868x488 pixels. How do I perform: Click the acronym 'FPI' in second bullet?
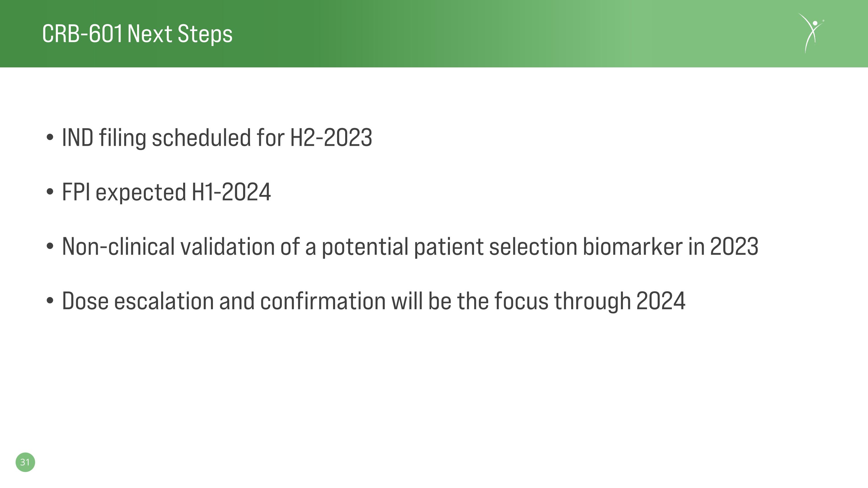[x=76, y=192]
